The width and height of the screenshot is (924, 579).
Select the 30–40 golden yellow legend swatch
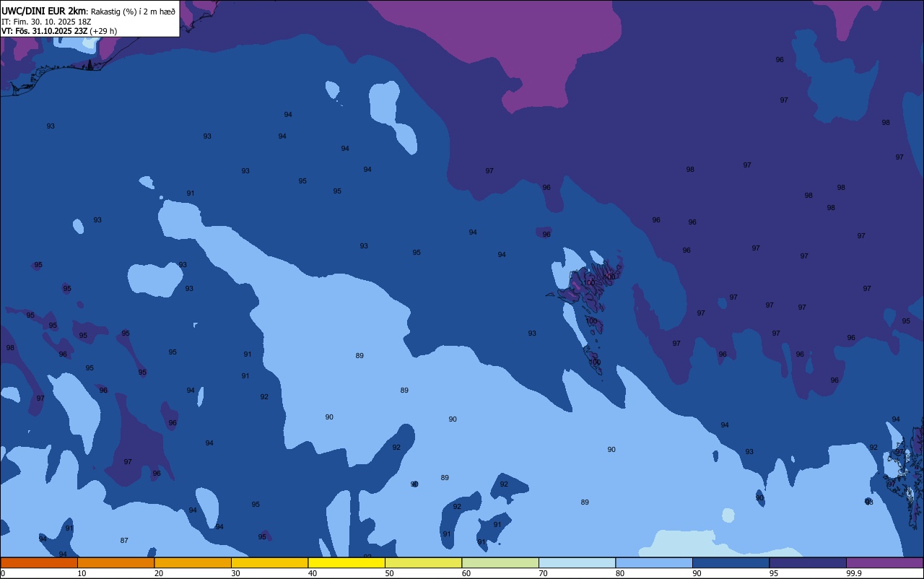tap(269, 562)
